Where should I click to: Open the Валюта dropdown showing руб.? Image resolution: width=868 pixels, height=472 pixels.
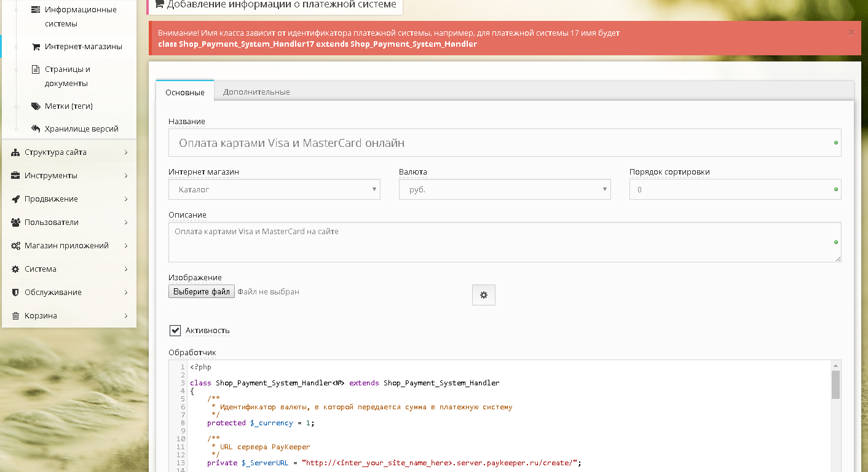point(504,190)
